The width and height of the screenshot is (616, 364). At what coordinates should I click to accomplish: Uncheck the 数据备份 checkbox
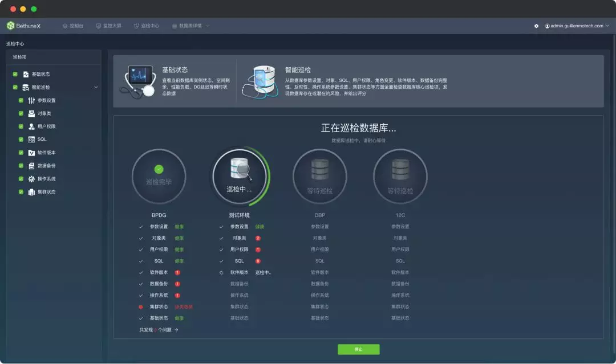(x=21, y=166)
